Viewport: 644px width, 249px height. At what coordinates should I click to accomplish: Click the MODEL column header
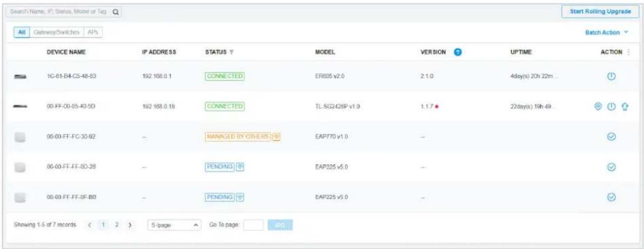[326, 53]
